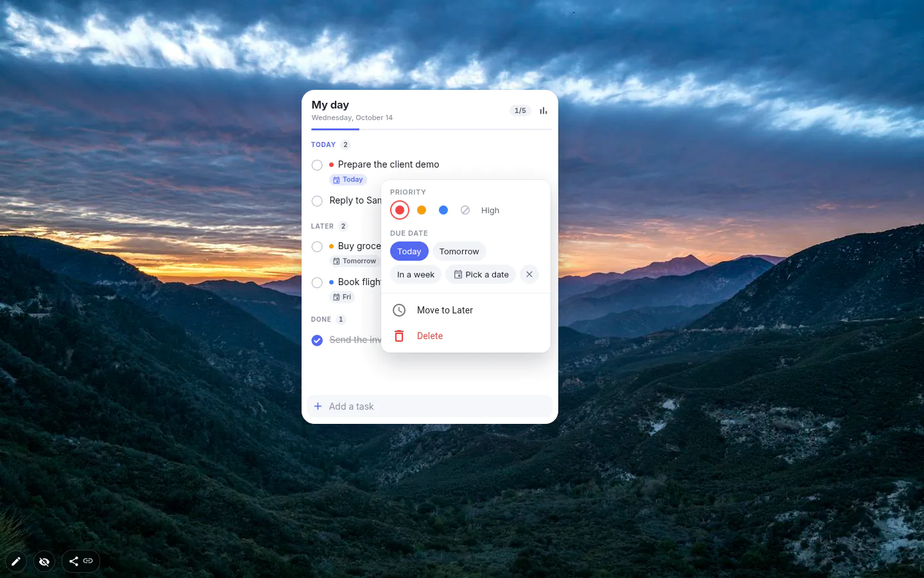Set due date to In a week

[416, 274]
